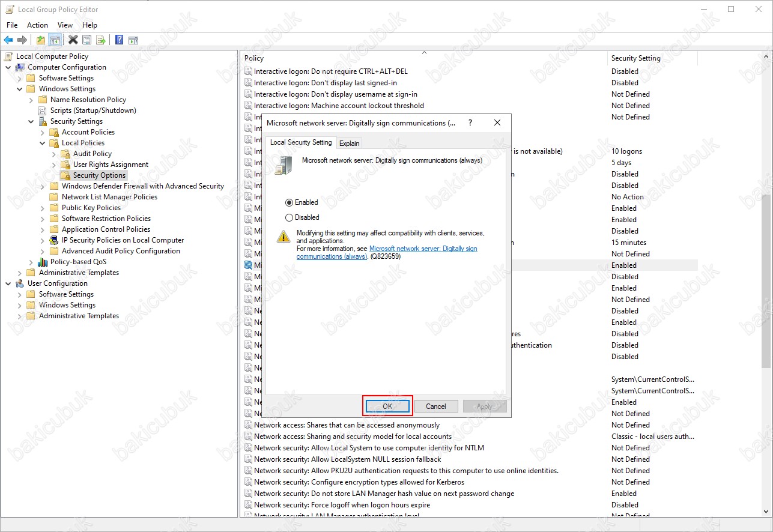Select Advanced Audit Policy Configuration in the tree
773x532 pixels.
click(x=121, y=251)
